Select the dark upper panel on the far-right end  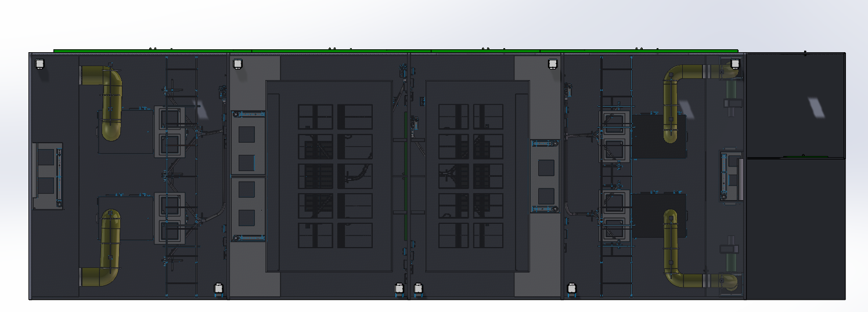[795, 105]
